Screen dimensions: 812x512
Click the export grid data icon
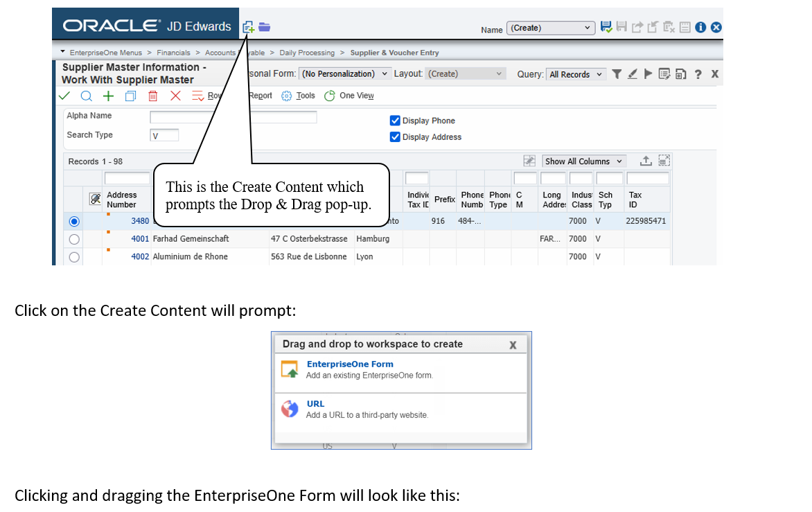pyautogui.click(x=645, y=161)
